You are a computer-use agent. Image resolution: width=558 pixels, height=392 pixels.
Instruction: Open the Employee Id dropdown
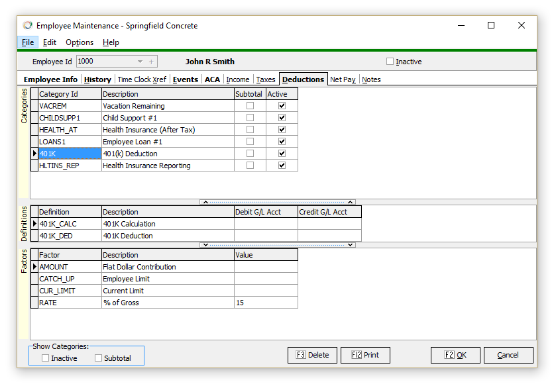click(x=140, y=62)
